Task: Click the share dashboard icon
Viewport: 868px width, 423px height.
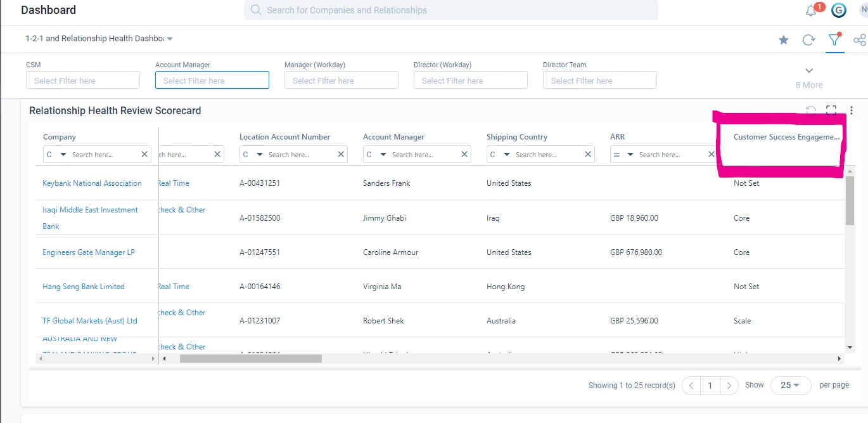Action: point(860,40)
